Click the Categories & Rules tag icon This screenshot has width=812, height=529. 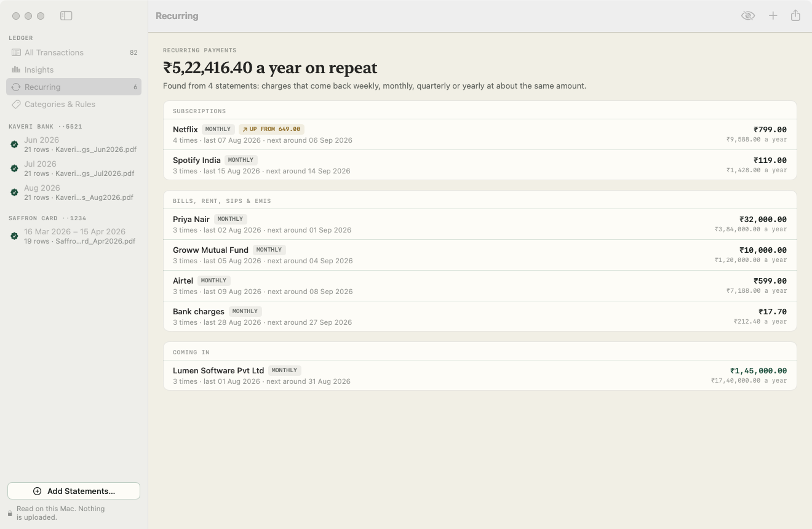(x=16, y=104)
